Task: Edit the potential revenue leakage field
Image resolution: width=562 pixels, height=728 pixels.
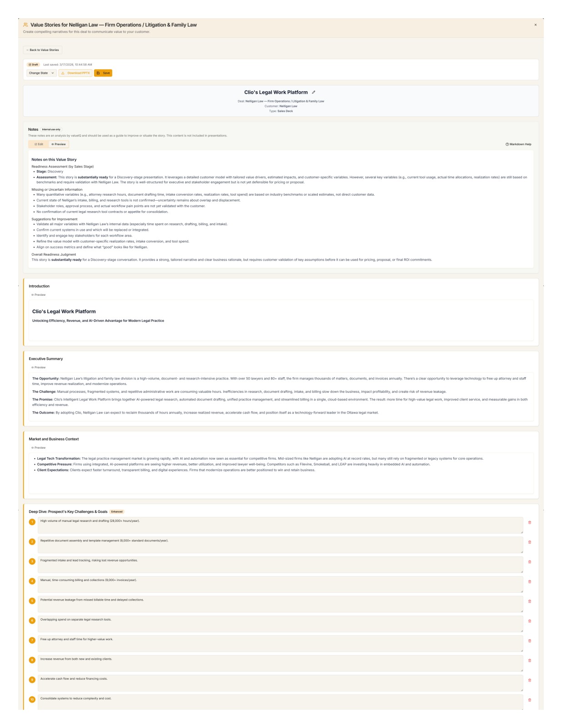Action: (280, 604)
